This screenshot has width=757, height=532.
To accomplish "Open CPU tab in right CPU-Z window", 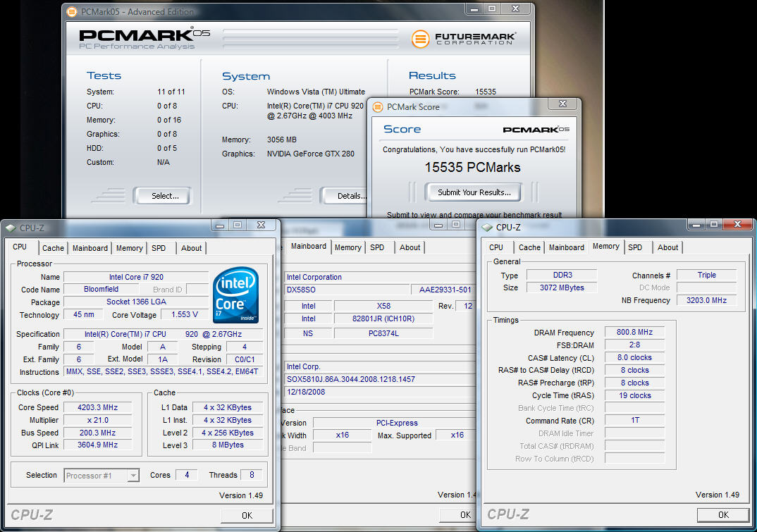I will (496, 247).
